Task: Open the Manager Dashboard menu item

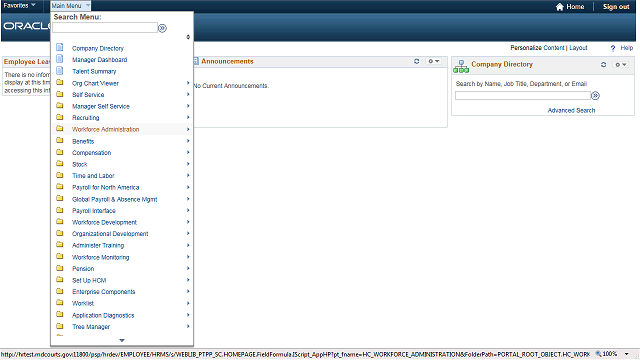Action: [x=100, y=60]
